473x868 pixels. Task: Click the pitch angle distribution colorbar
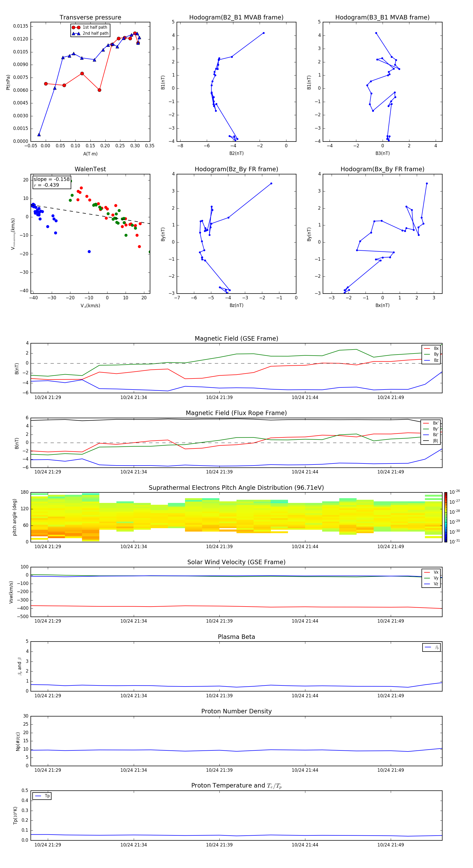pyautogui.click(x=446, y=517)
